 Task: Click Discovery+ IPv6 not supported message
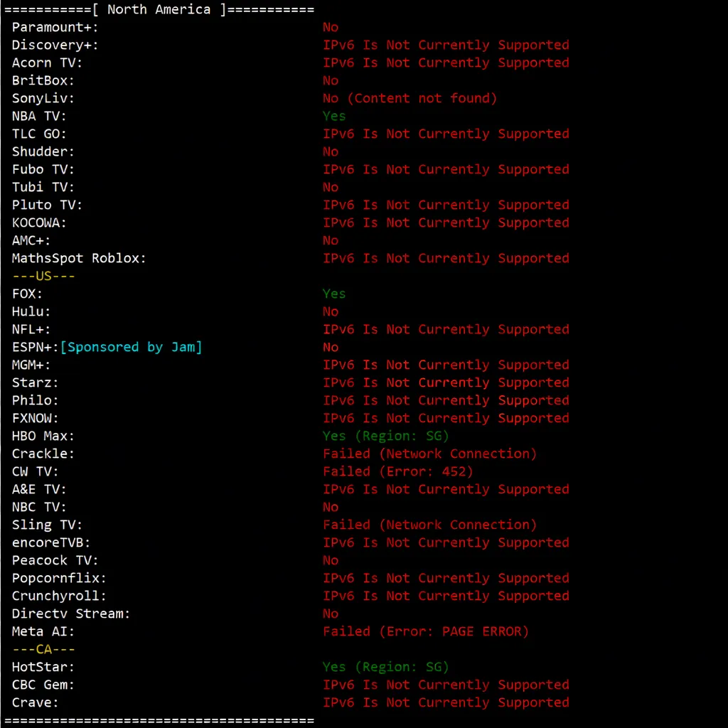coord(446,45)
